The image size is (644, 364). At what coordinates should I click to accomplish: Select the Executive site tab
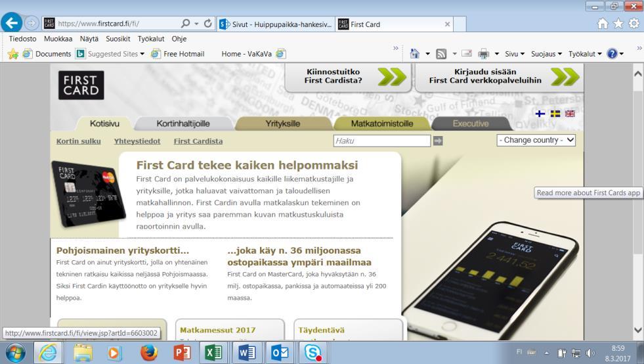click(471, 124)
